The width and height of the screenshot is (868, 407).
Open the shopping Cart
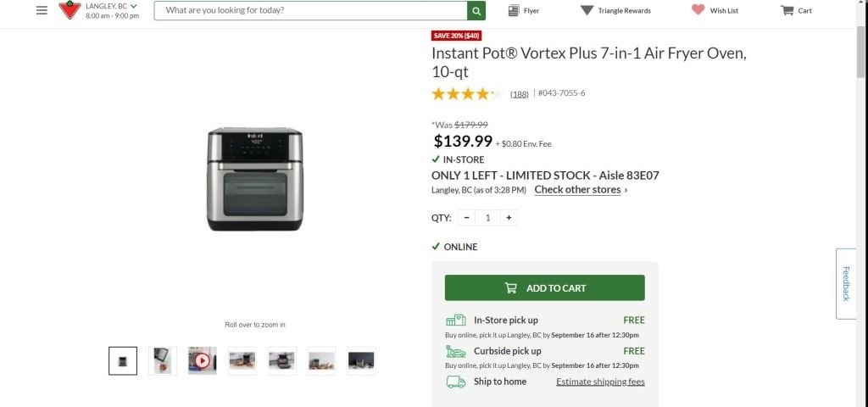tap(796, 11)
